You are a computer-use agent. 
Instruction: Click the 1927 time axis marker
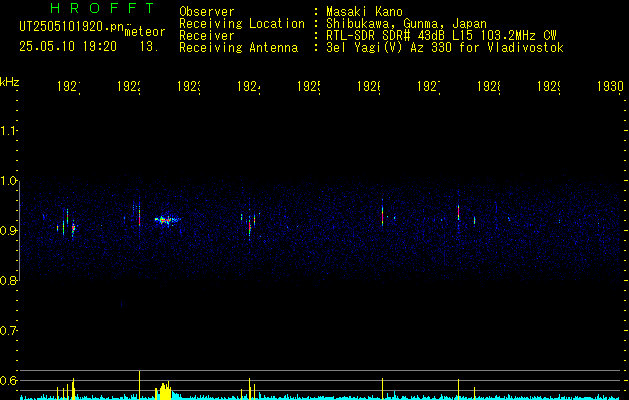pyautogui.click(x=429, y=86)
